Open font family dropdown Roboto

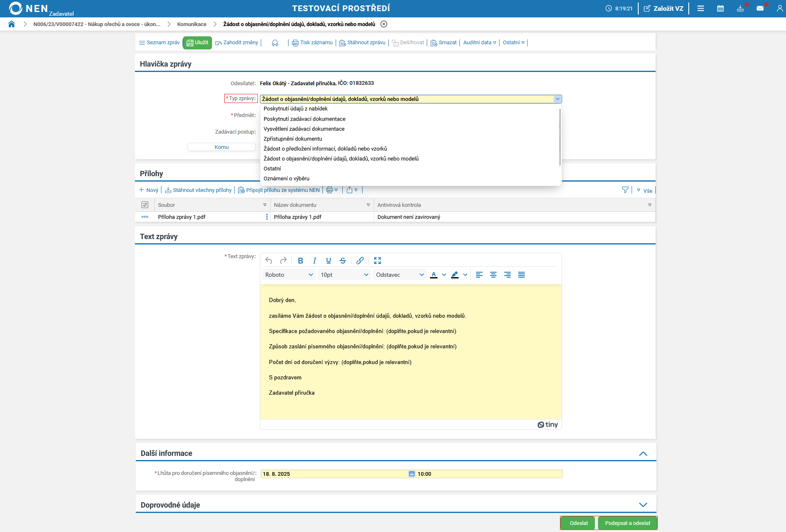click(x=289, y=275)
